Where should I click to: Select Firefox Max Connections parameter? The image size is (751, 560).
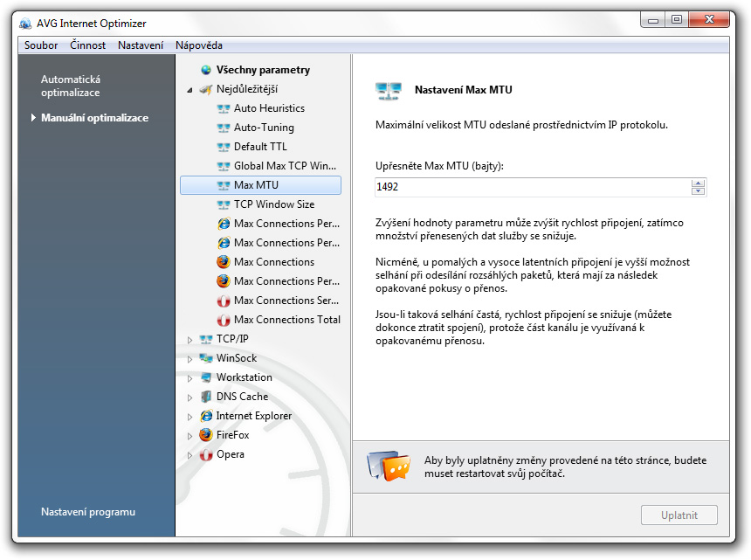(x=274, y=262)
